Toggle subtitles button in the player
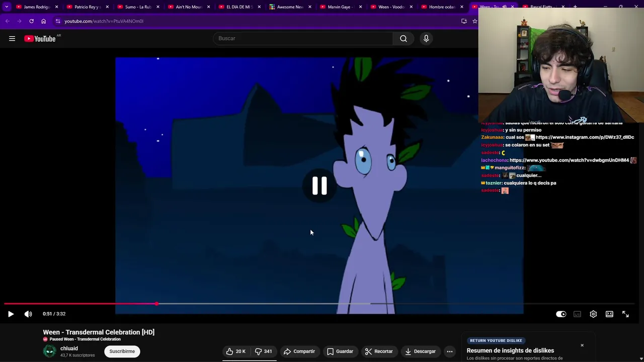The width and height of the screenshot is (644, 362). [577, 314]
